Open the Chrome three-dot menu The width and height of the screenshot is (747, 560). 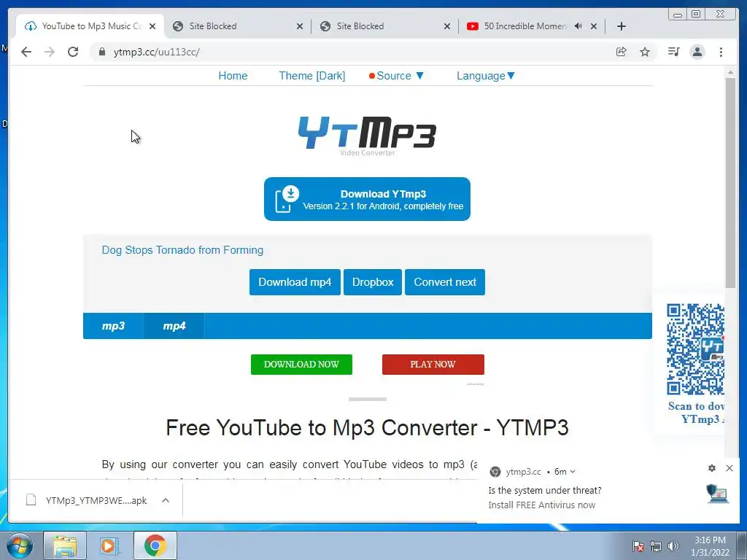click(721, 52)
